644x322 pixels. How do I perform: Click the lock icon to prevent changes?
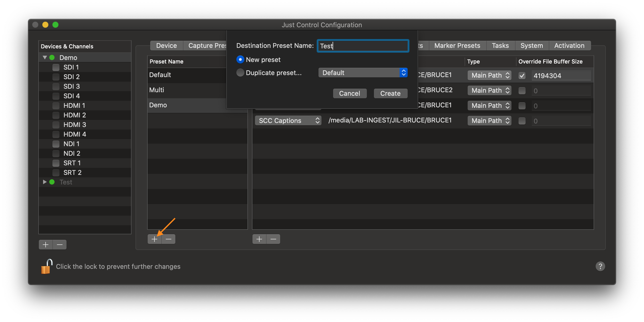pos(47,266)
